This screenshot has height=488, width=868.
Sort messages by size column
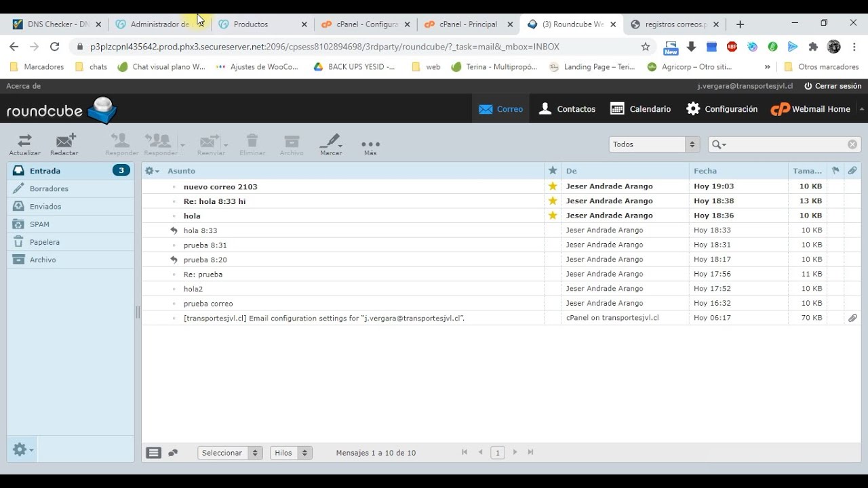tap(807, 171)
